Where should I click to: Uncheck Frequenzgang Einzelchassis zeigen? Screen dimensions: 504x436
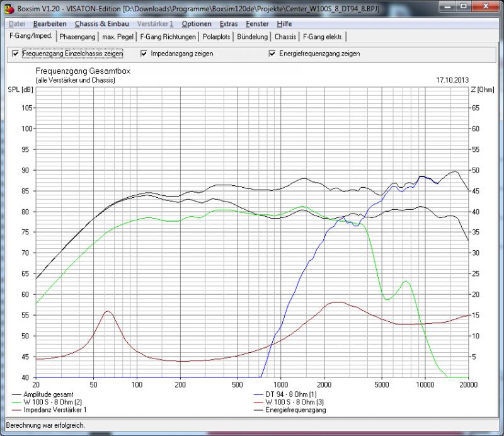pos(16,54)
